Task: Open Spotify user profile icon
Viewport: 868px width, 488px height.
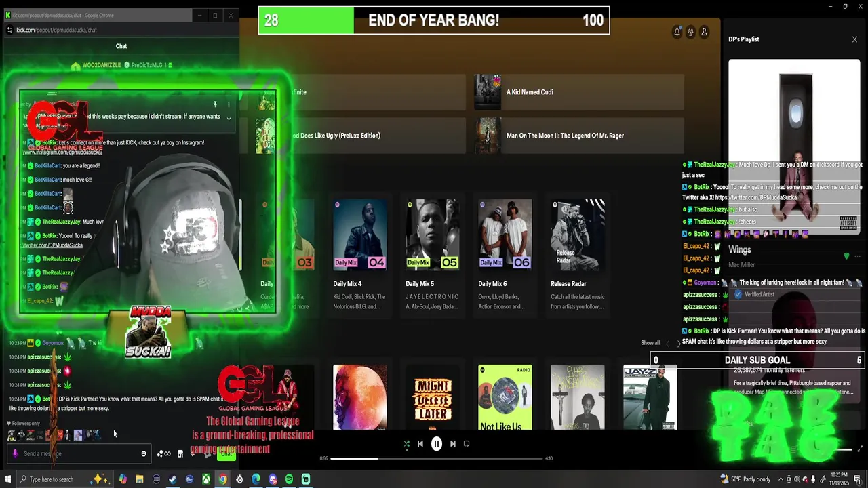Action: click(704, 32)
